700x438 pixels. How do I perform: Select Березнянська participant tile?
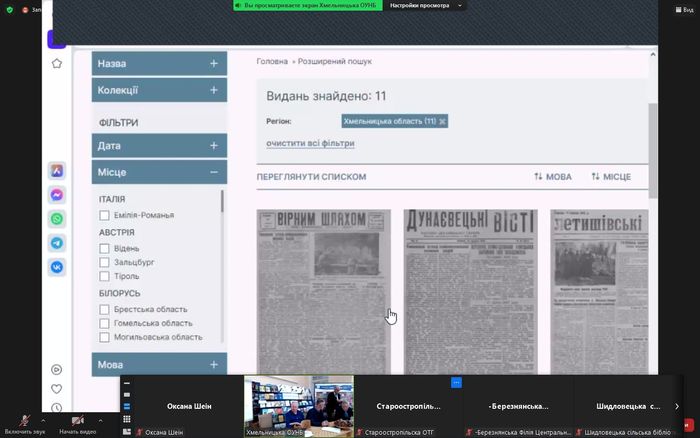coord(518,406)
